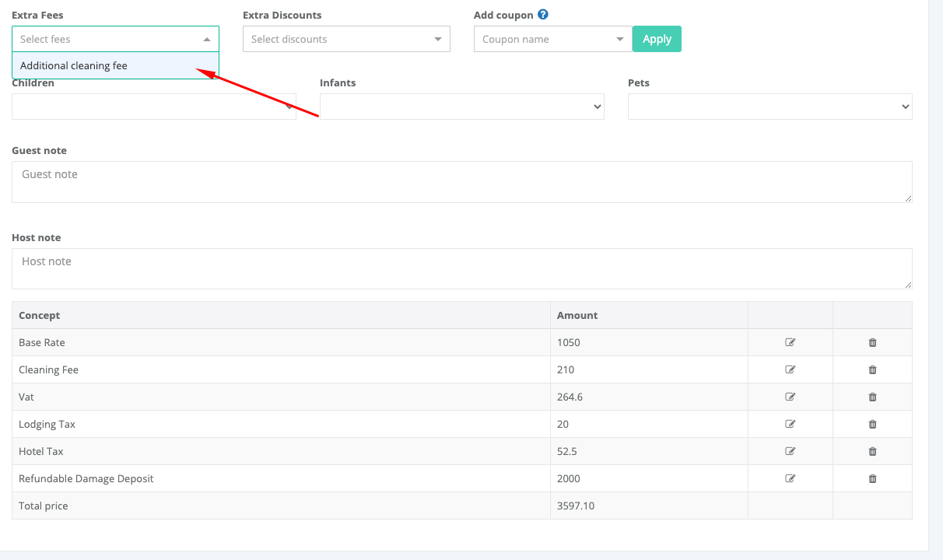Edit the Base Rate amount
This screenshot has width=943, height=560.
[x=791, y=342]
